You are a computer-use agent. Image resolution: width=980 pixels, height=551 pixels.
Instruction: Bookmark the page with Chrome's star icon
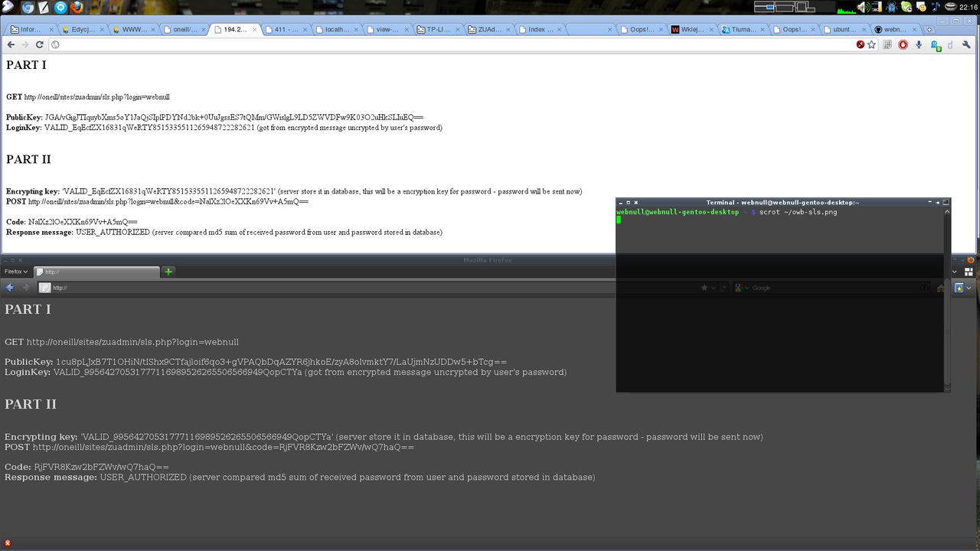pos(871,44)
